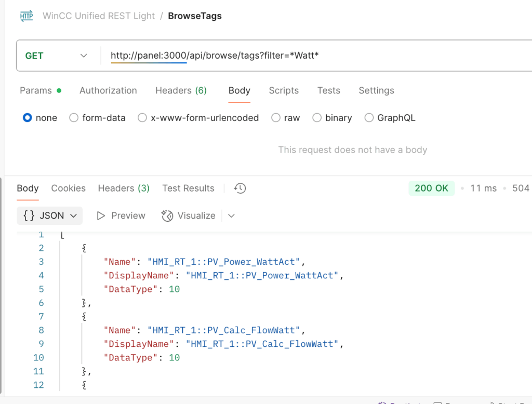Select the form-data radio button
This screenshot has width=532, height=404.
coord(74,118)
